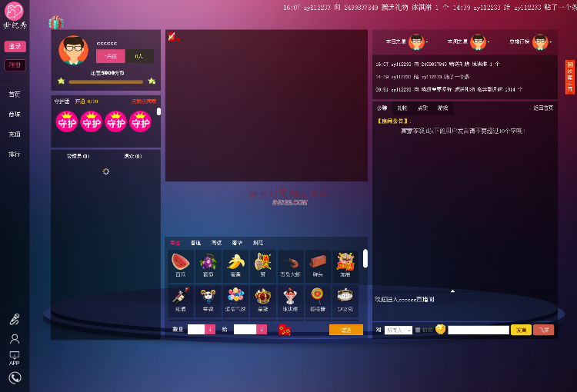Viewport: 577px width, 392px height.
Task: Click the gift panel scrollbar
Action: 365,258
